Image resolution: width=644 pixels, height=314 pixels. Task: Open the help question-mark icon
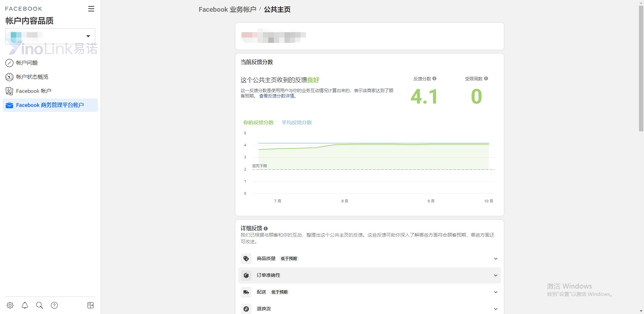[54, 305]
